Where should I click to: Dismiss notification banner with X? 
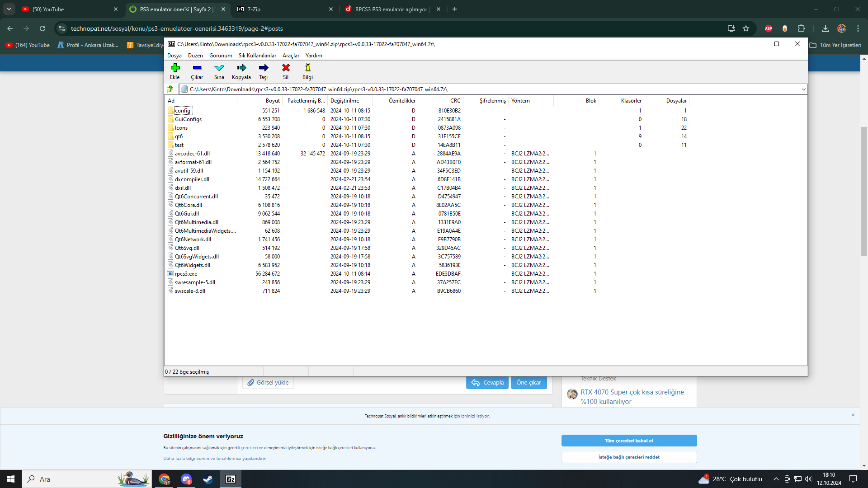(853, 415)
